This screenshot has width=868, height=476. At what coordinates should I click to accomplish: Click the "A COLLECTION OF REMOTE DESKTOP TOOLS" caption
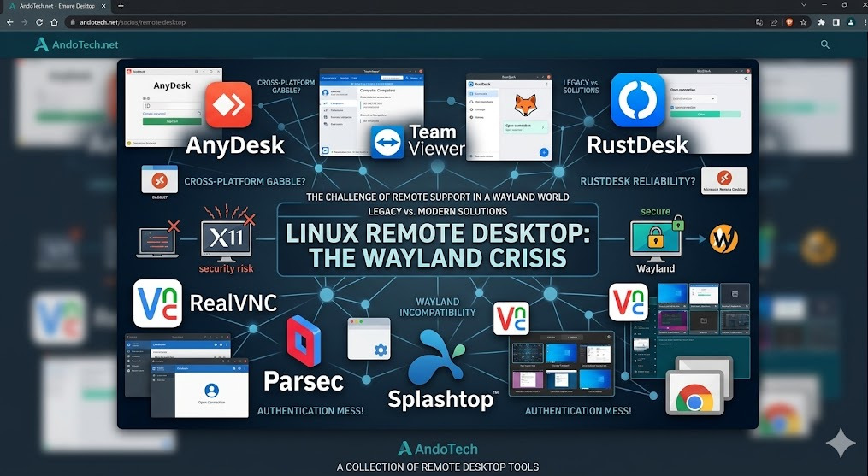(438, 467)
